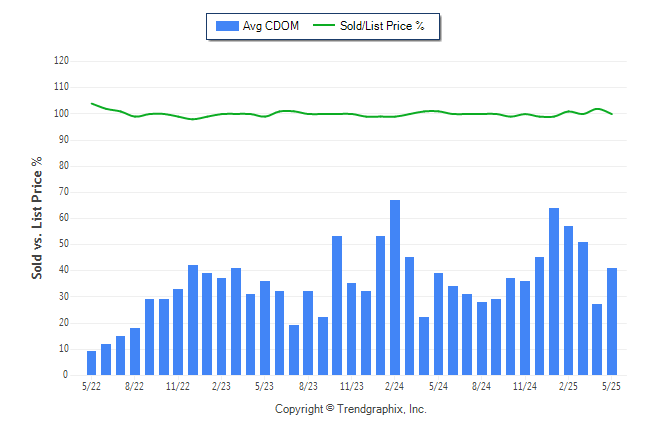Select the Avg CDOM legend label
The image size is (646, 434).
point(271,26)
